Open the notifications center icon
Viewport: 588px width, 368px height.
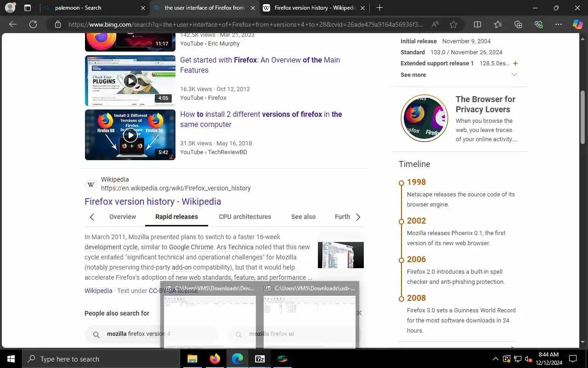coord(573,359)
